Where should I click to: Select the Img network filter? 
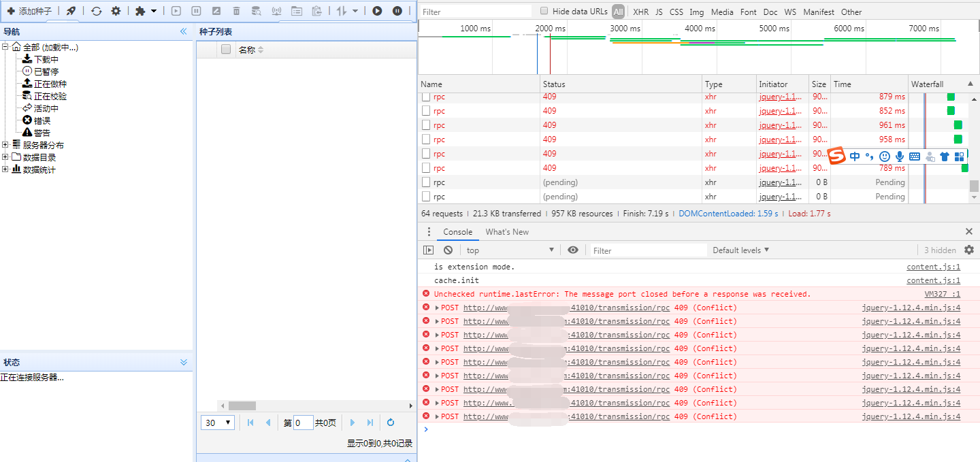click(697, 12)
